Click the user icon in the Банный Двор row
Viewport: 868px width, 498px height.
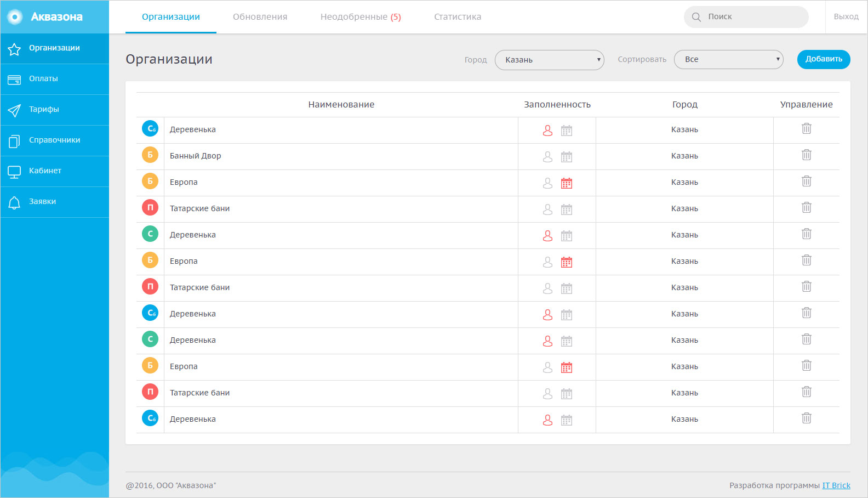(x=547, y=157)
